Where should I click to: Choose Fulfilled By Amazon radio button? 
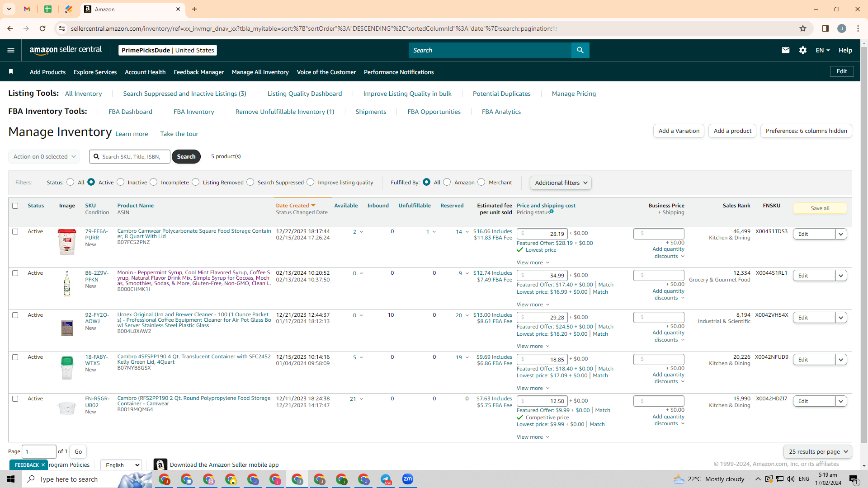447,182
